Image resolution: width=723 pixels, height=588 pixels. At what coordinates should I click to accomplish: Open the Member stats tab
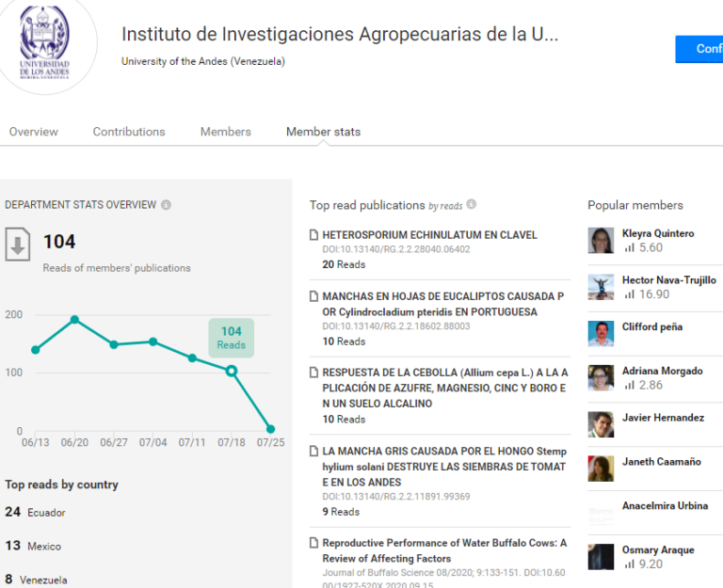point(323,132)
